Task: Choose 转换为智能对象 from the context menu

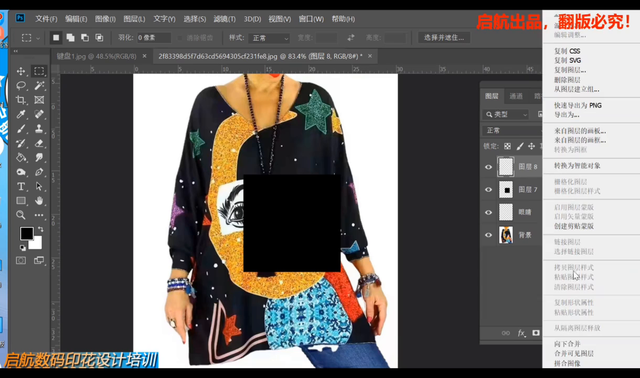Action: (577, 165)
